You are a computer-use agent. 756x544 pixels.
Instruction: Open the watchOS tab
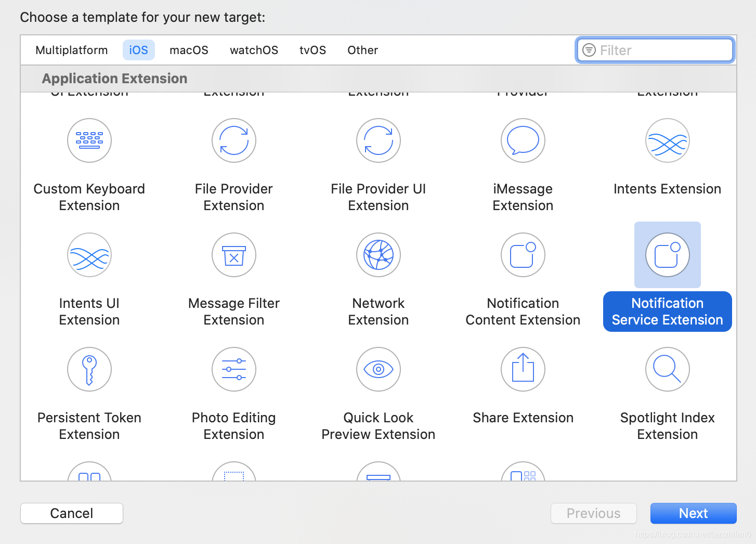pos(254,50)
